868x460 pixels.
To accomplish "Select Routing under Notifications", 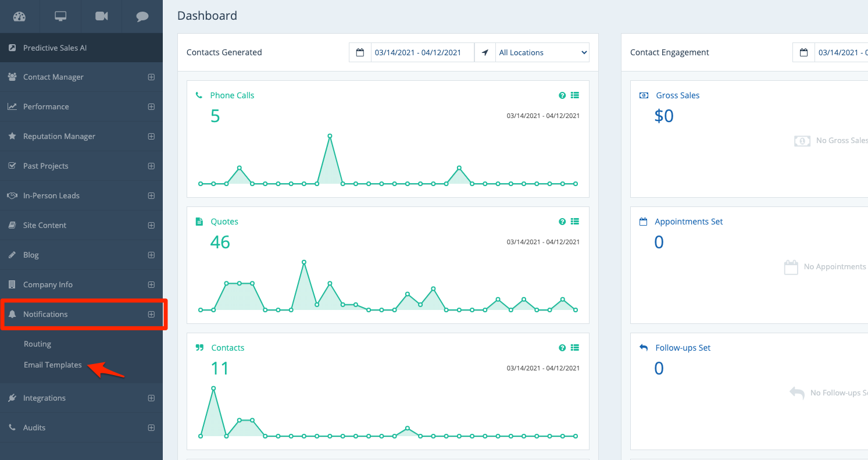I will click(38, 344).
